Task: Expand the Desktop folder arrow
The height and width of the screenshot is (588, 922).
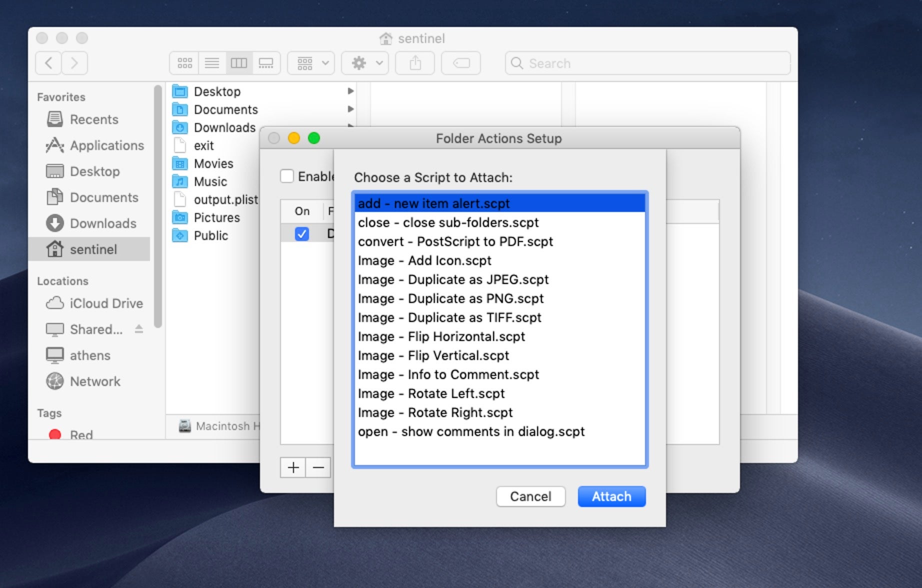Action: point(350,91)
